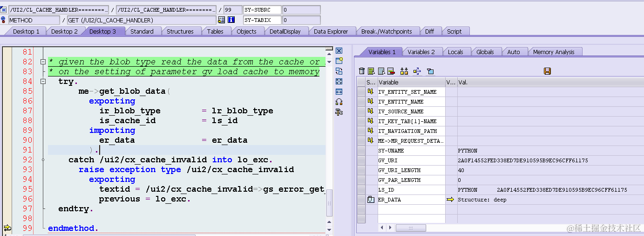Open the Script tab
Viewport: 644px width, 236px height.
(x=454, y=31)
